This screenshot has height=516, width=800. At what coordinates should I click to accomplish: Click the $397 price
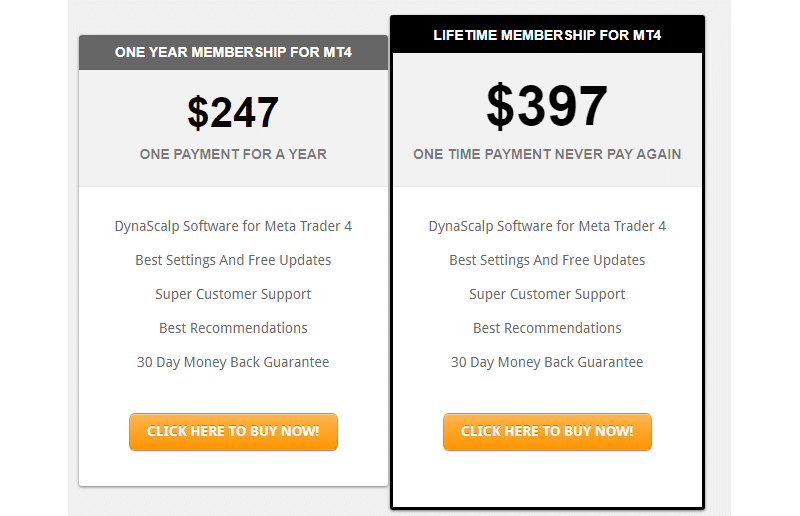point(547,106)
